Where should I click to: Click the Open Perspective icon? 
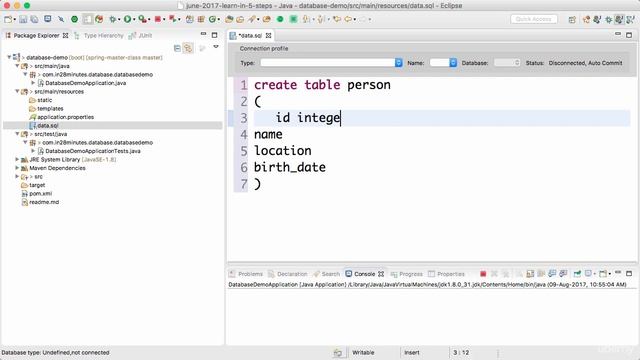(572, 19)
